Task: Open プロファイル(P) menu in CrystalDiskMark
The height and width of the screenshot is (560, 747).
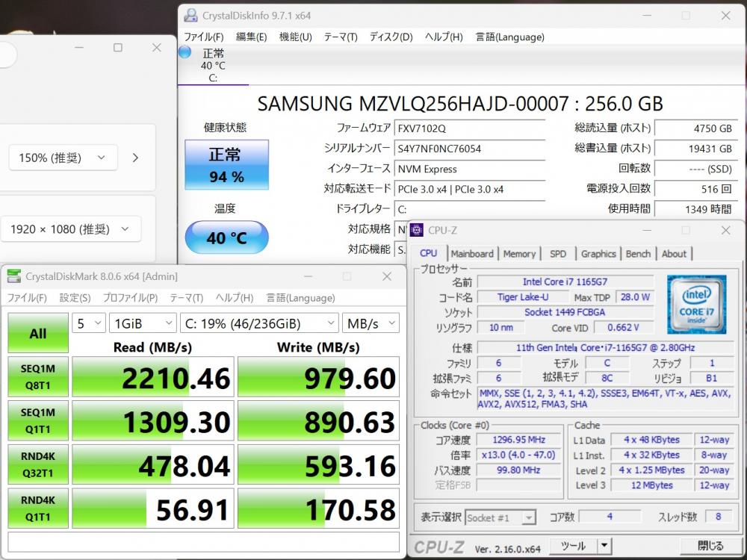Action: pos(130,298)
